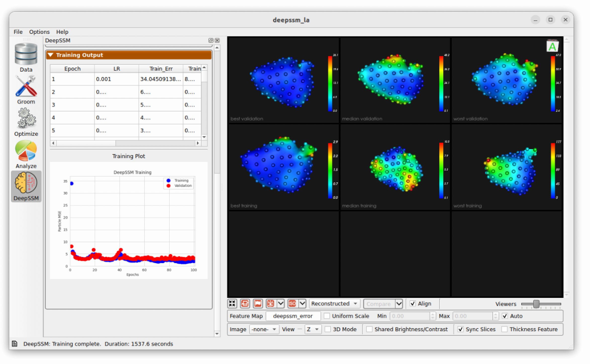Image resolution: width=590 pixels, height=364 pixels.
Task: Toggle the glyphs display button
Action: [245, 304]
